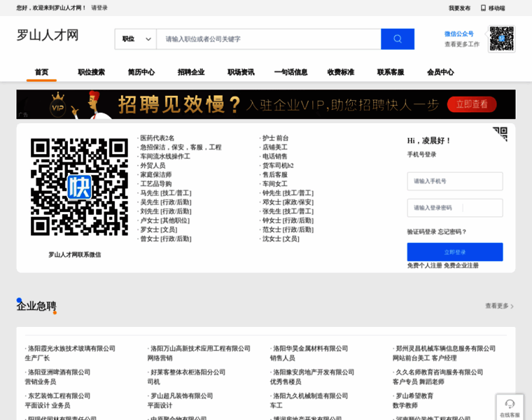532x420 pixels.
Task: Click the blue search magnifier button
Action: tap(397, 39)
